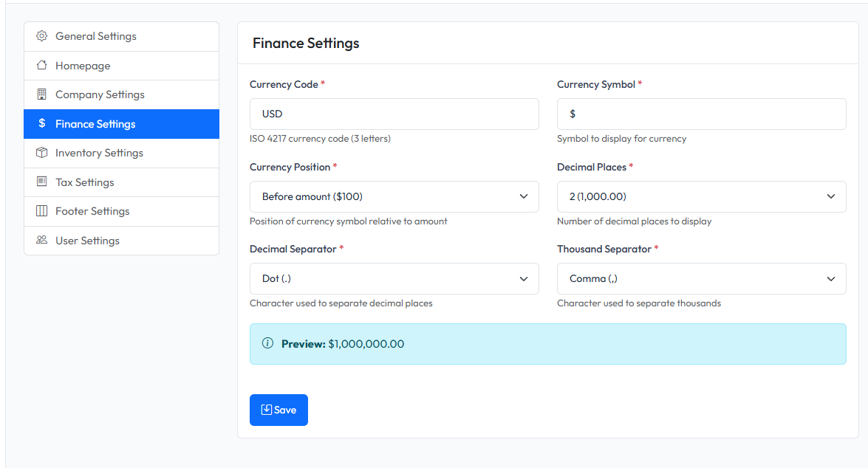Click the save icon inside the Save button

pos(268,410)
